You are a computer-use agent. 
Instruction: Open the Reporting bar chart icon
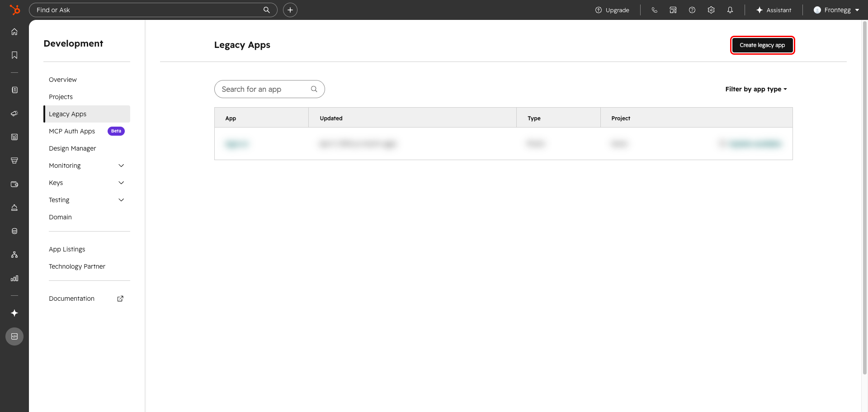[x=14, y=278]
